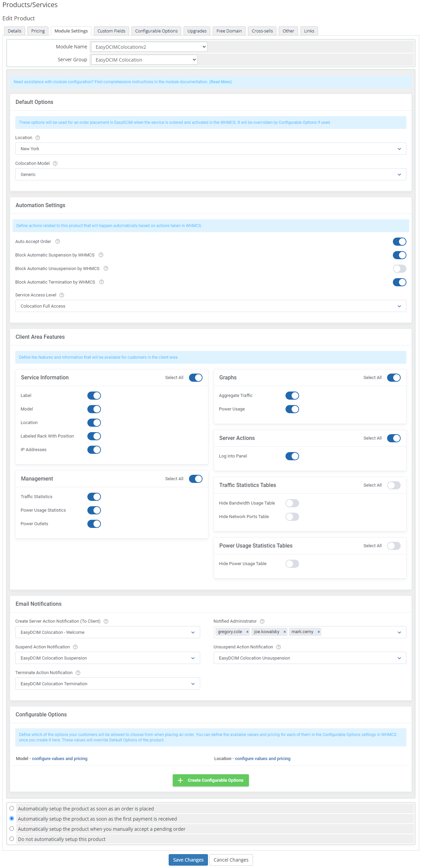This screenshot has width=422, height=868.
Task: Click help icon for Create Server Action Notification
Action: [106, 621]
